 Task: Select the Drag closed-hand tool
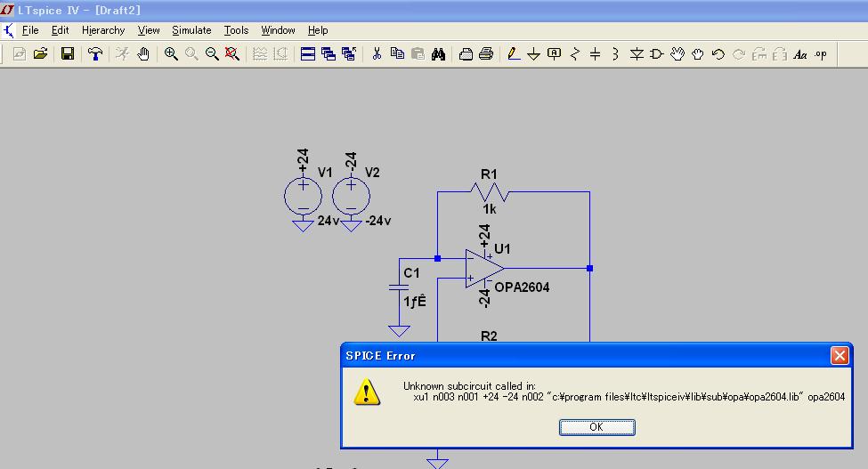(x=697, y=53)
